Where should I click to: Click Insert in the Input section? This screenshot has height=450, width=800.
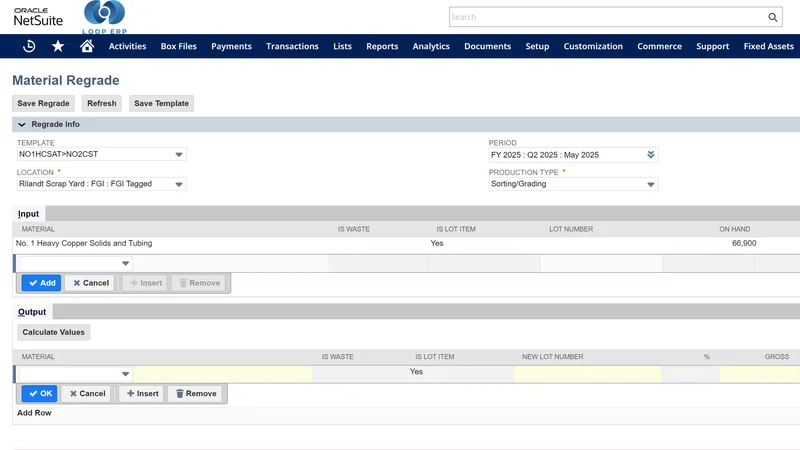click(x=146, y=283)
